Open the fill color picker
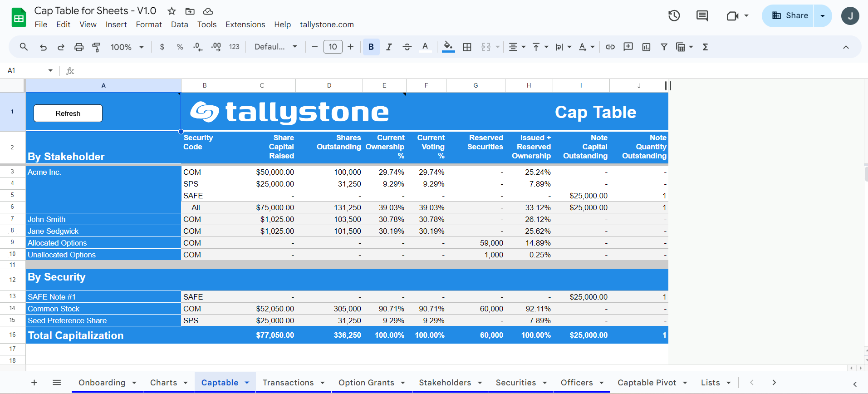 click(x=448, y=47)
